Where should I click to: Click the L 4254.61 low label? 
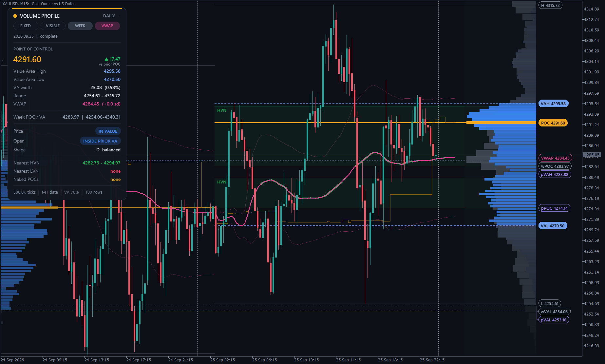pyautogui.click(x=550, y=303)
